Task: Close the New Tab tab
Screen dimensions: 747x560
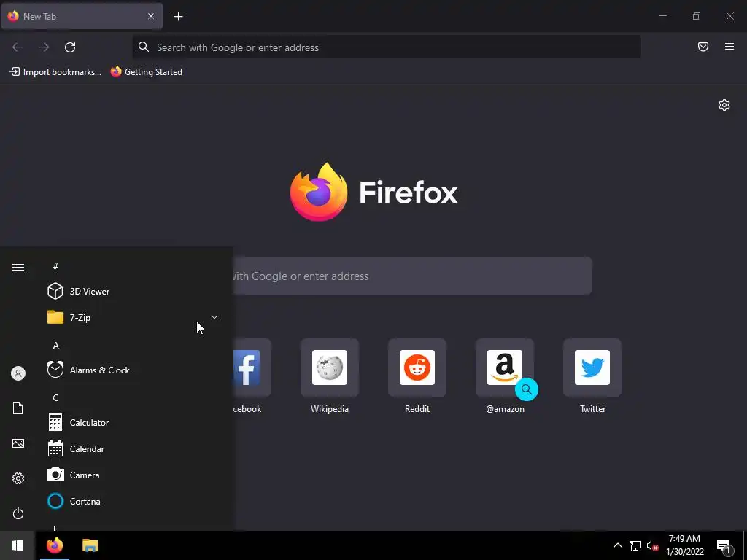Action: click(150, 16)
